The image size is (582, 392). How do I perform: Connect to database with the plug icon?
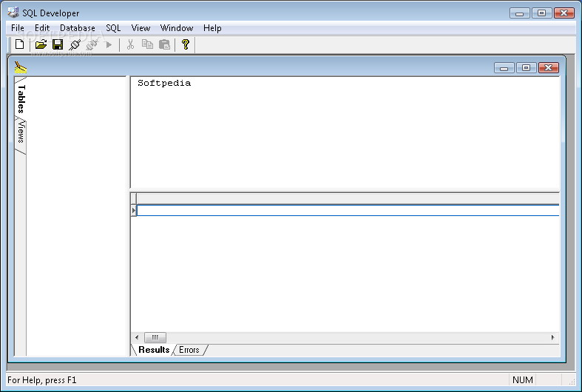pos(75,44)
